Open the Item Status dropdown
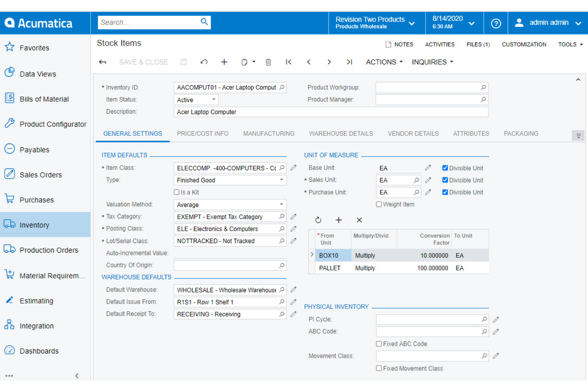This screenshot has width=588, height=392. tap(214, 99)
